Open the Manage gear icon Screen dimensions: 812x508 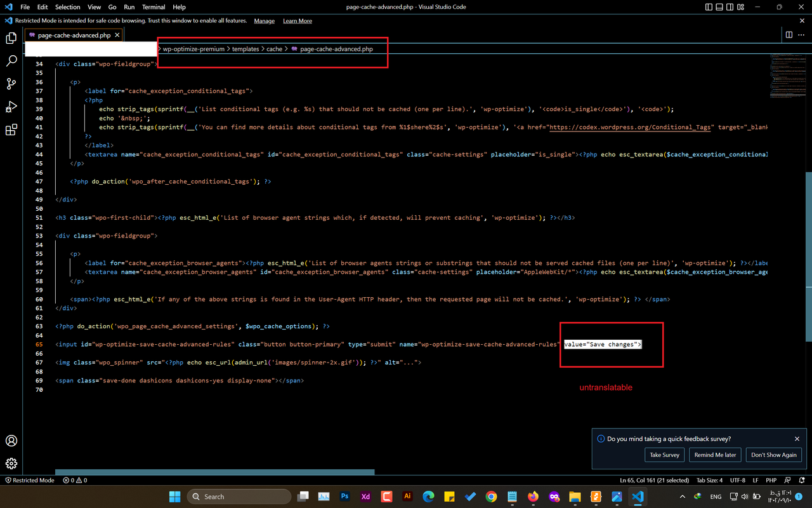click(11, 464)
